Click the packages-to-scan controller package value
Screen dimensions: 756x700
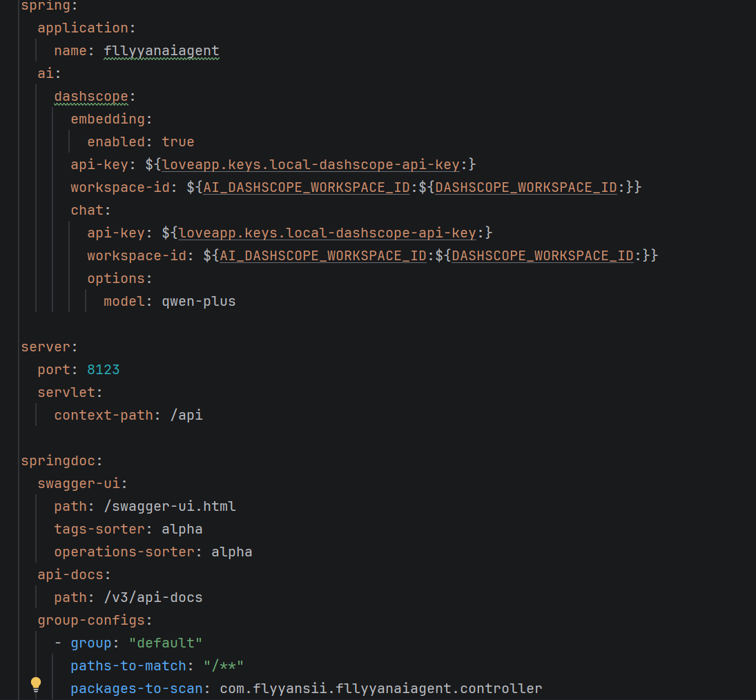tap(381, 689)
